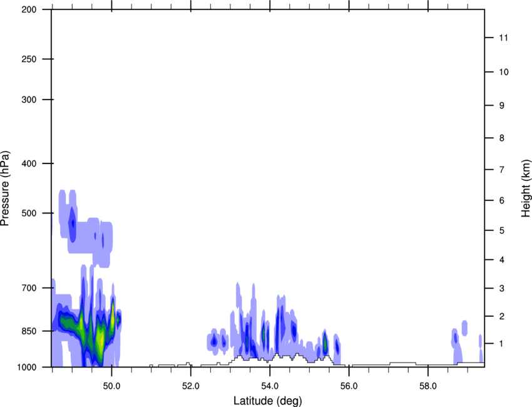Viewport: 532px width, 407px height.
Task: Click the 500 pressure tick label
Action: 29,213
